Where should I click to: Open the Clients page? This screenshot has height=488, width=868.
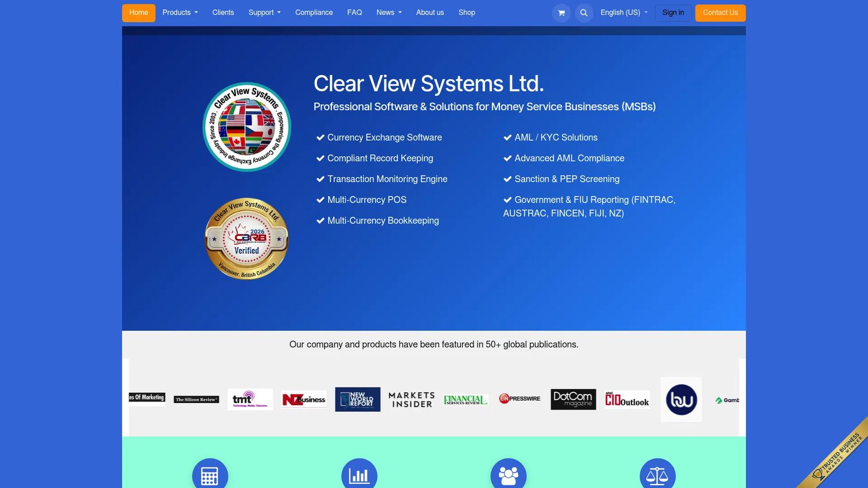point(223,13)
